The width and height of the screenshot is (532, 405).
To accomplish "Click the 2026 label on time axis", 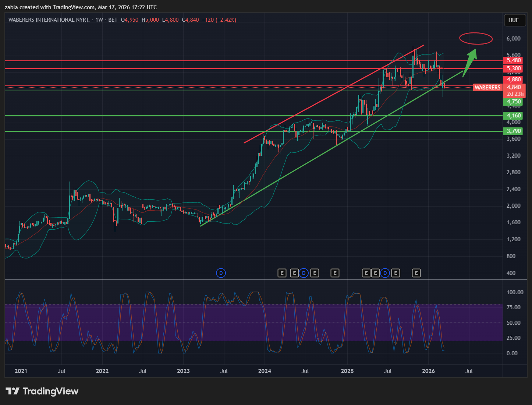I will [428, 371].
